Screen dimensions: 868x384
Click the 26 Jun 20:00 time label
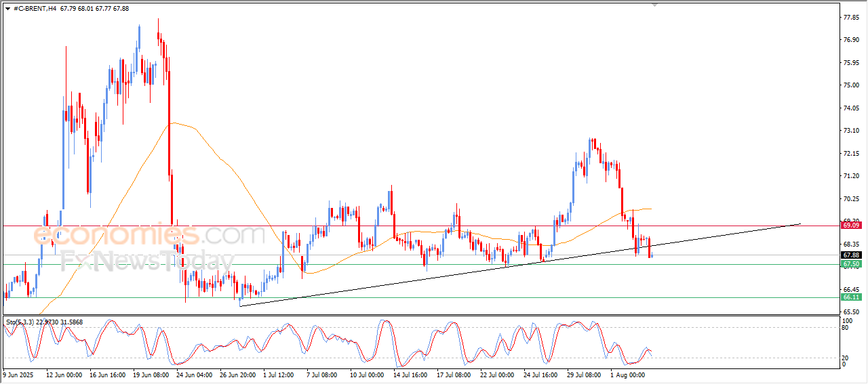click(x=237, y=374)
